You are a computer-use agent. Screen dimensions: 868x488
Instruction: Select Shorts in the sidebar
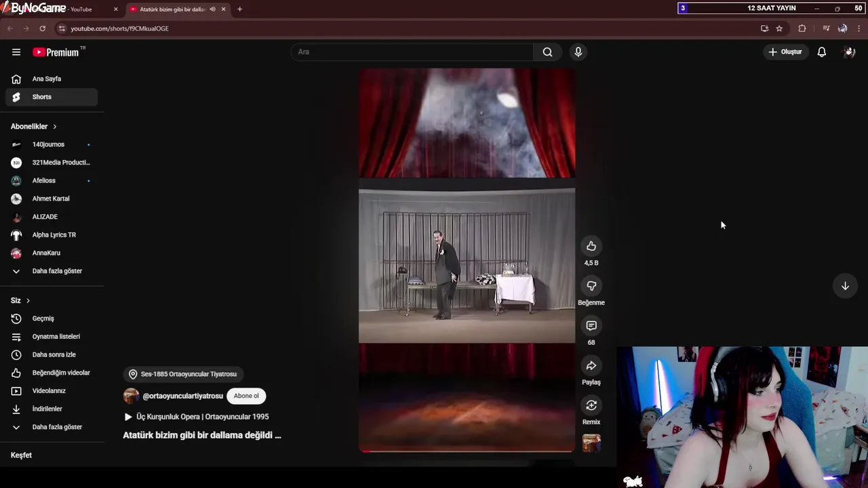pos(52,97)
